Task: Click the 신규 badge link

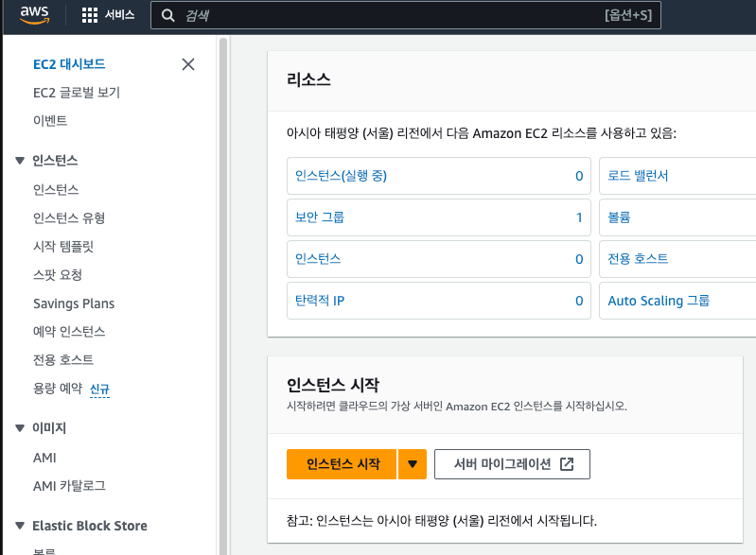Action: 99,389
